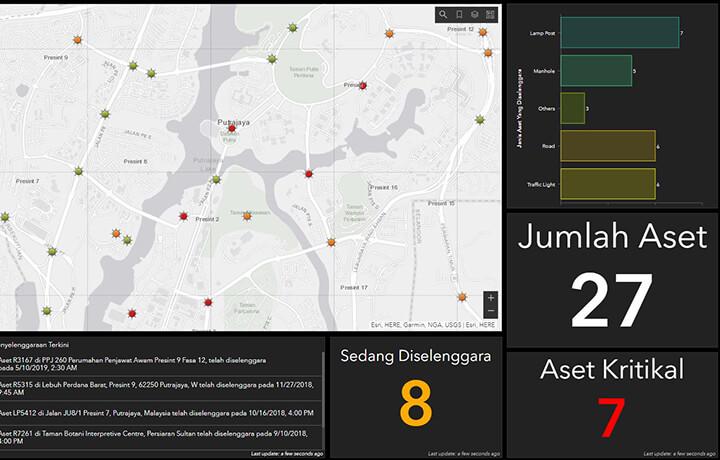
Task: Click the Traffic Light axis label
Action: coord(541,185)
